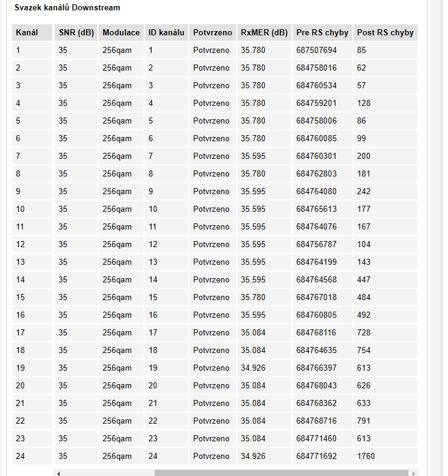Select the Pre RS chyby header
Image resolution: width=448 pixels, height=476 pixels.
tap(322, 32)
